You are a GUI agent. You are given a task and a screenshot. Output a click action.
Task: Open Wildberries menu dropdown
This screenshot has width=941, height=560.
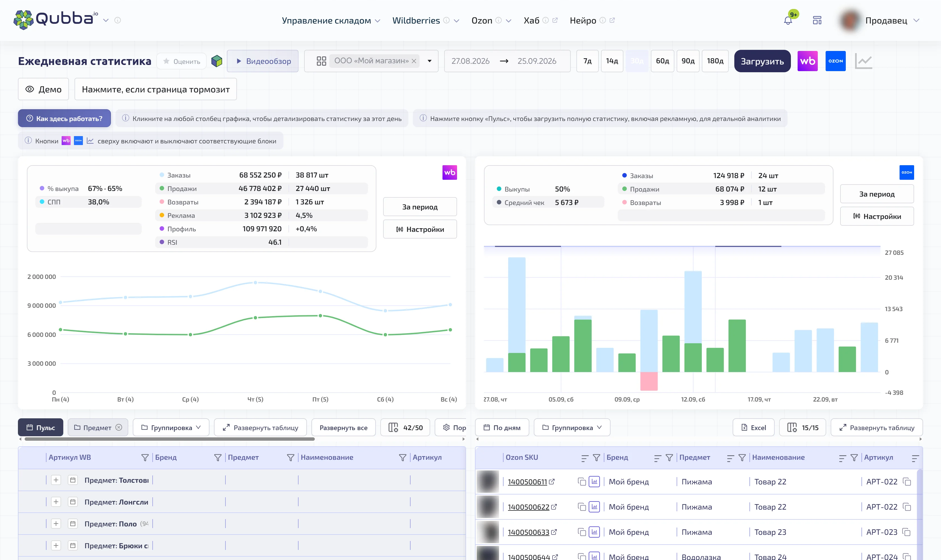[426, 20]
